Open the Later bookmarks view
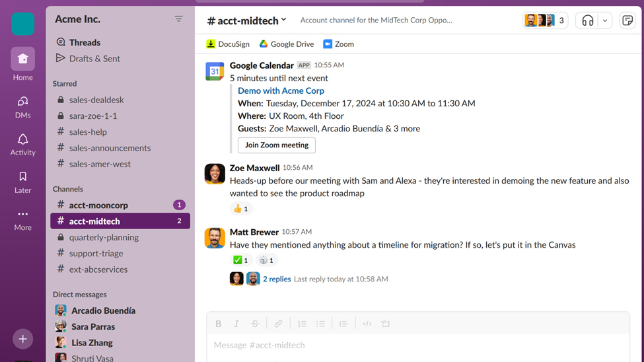Viewport: 644px width, 362px height. pyautogui.click(x=22, y=182)
